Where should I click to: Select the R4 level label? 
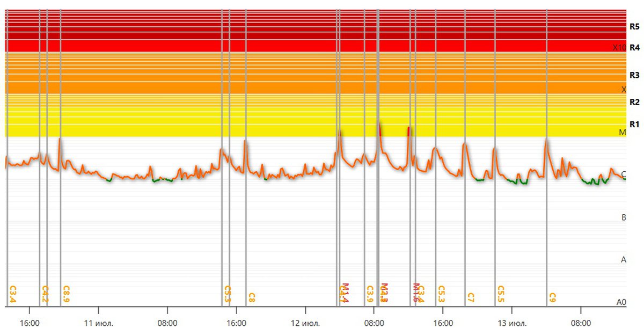click(634, 47)
